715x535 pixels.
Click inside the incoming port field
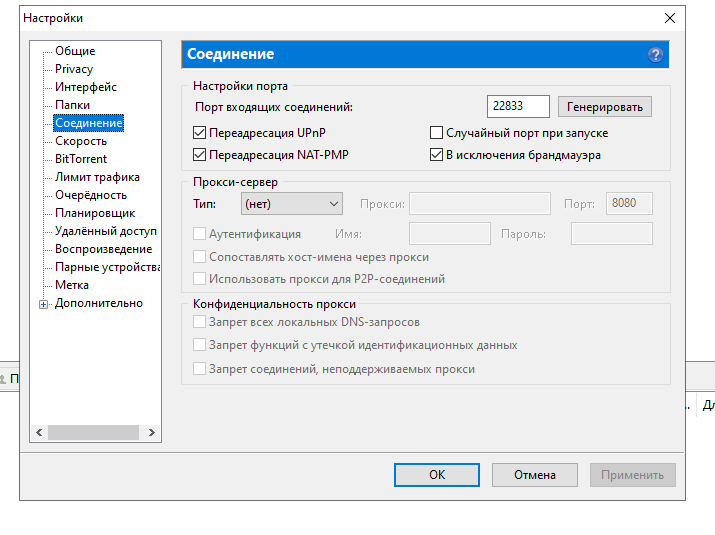pos(519,106)
